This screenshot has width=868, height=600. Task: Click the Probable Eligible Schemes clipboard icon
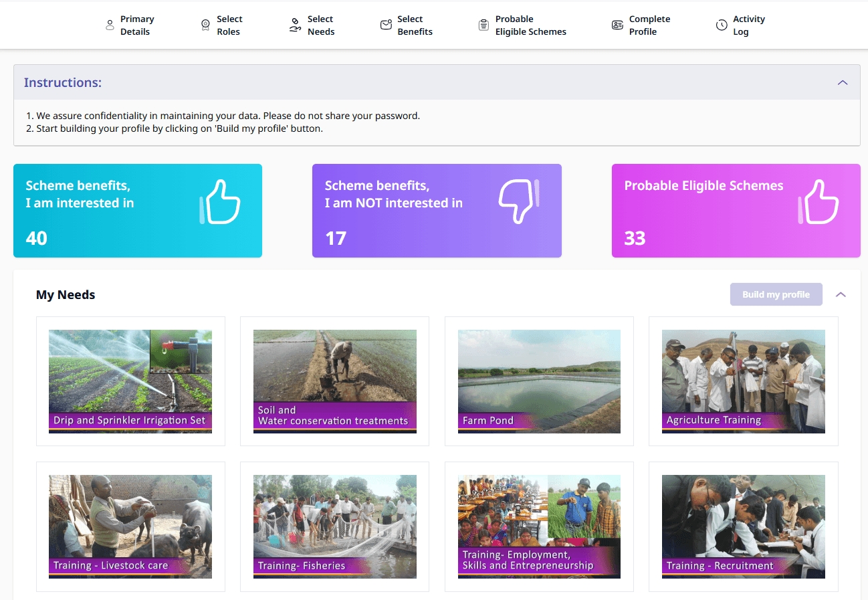[x=483, y=25]
